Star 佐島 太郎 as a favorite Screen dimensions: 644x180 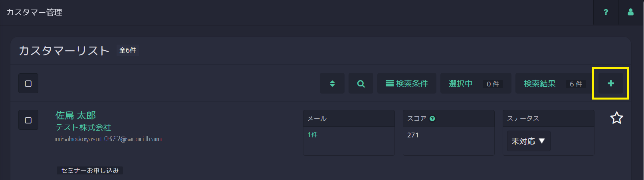(616, 118)
